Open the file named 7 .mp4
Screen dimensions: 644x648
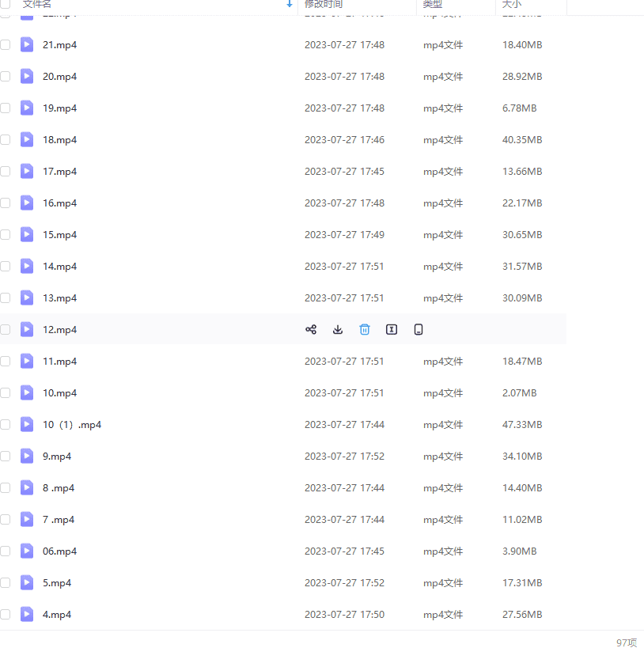(x=59, y=520)
